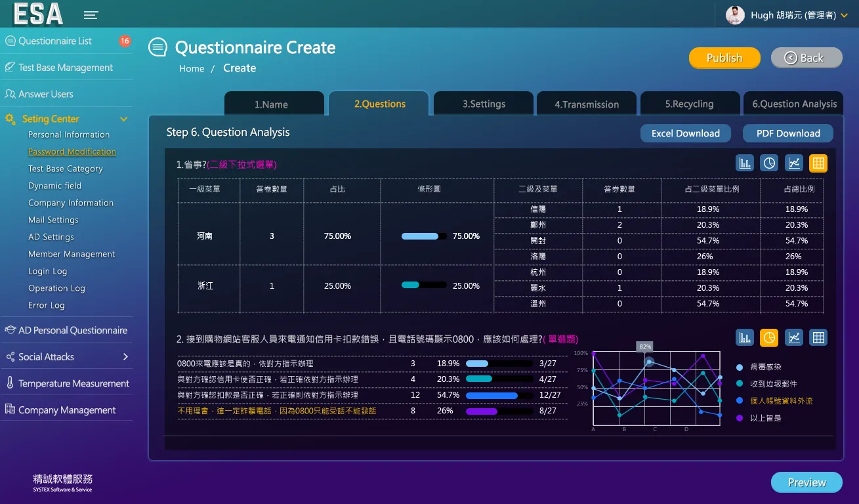Click the Test Base Management pencil icon
Screen dimensions: 859x504
coord(10,67)
